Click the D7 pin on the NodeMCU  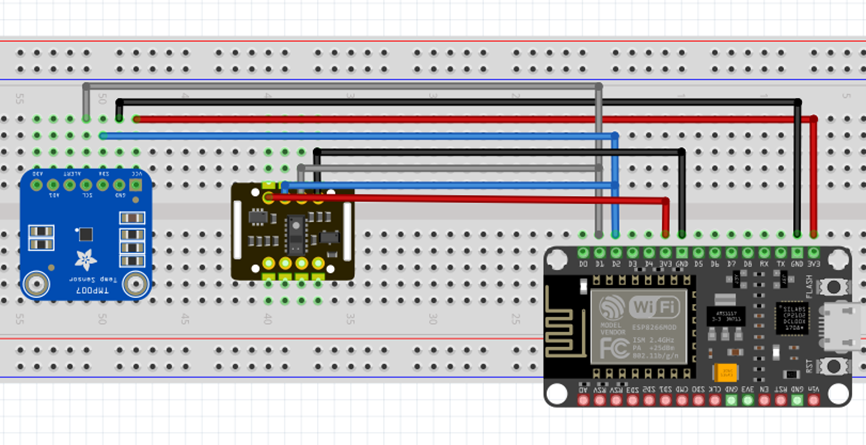pyautogui.click(x=731, y=253)
